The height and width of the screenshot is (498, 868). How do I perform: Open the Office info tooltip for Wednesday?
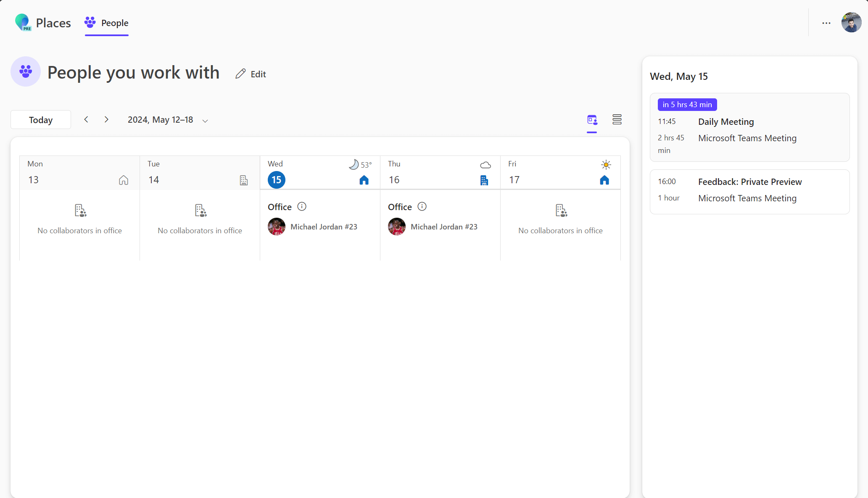click(x=301, y=206)
